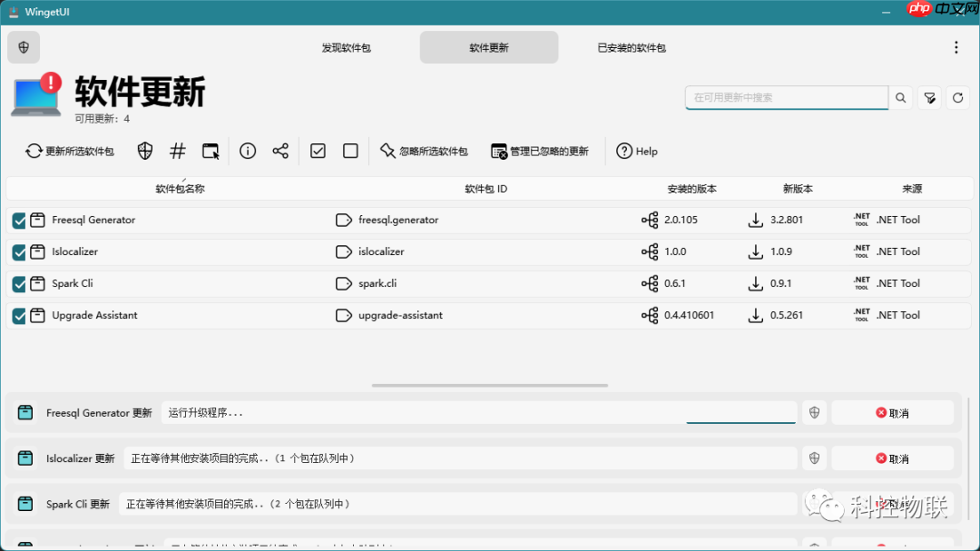Click the globe target icon in top-left corner
The image size is (980, 551).
pyautogui.click(x=24, y=46)
